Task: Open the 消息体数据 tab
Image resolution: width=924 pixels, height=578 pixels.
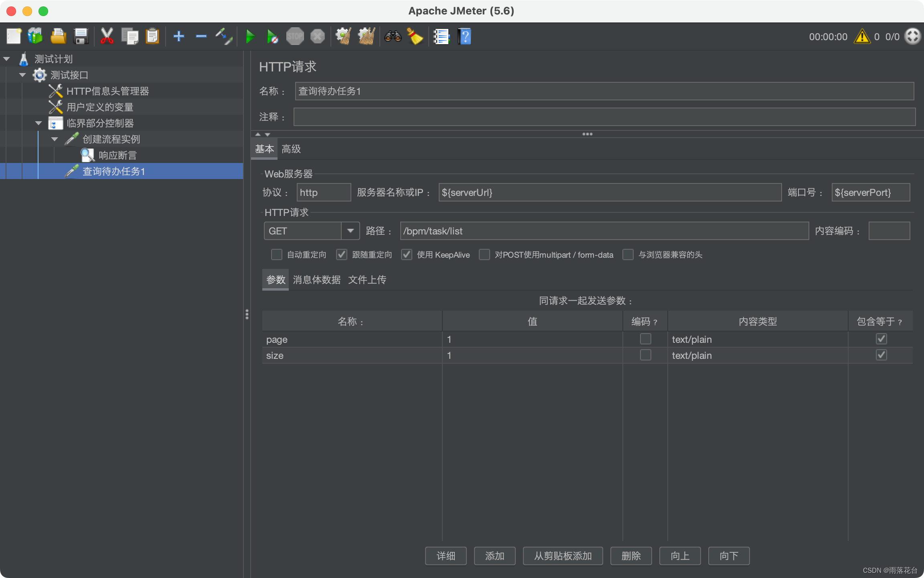Action: [x=316, y=280]
